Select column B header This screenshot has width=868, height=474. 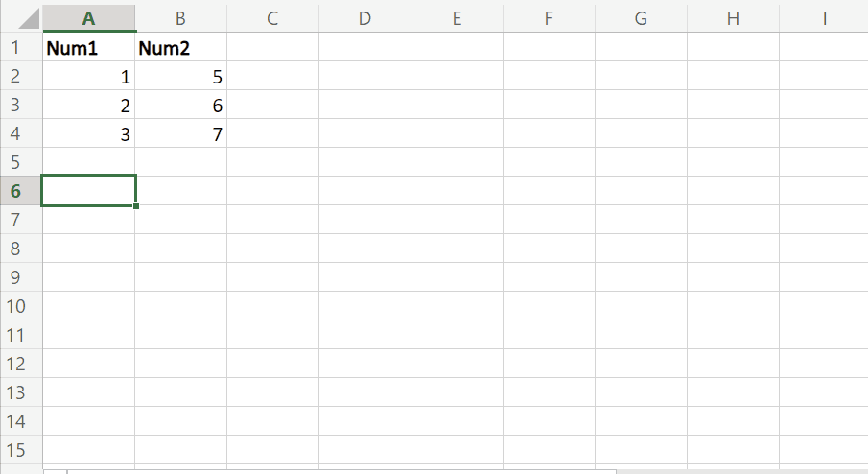point(181,17)
